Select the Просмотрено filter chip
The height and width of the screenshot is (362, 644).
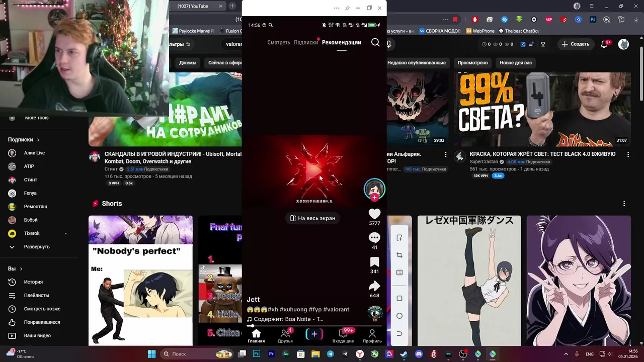coord(472,63)
